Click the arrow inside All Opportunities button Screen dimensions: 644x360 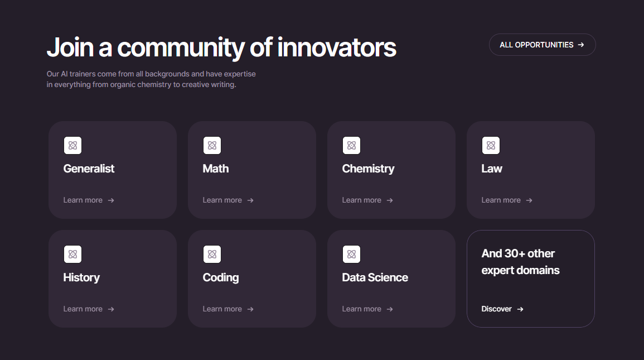(x=581, y=45)
